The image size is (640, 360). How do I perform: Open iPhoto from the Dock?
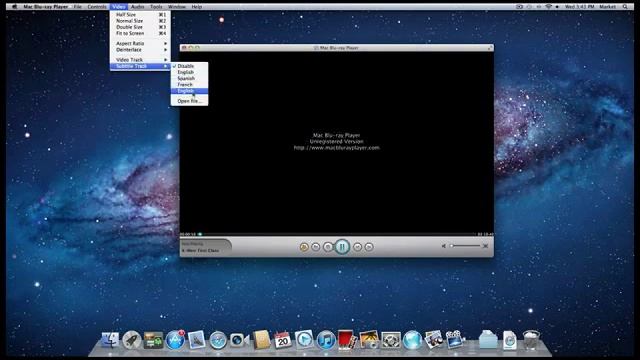click(x=369, y=340)
